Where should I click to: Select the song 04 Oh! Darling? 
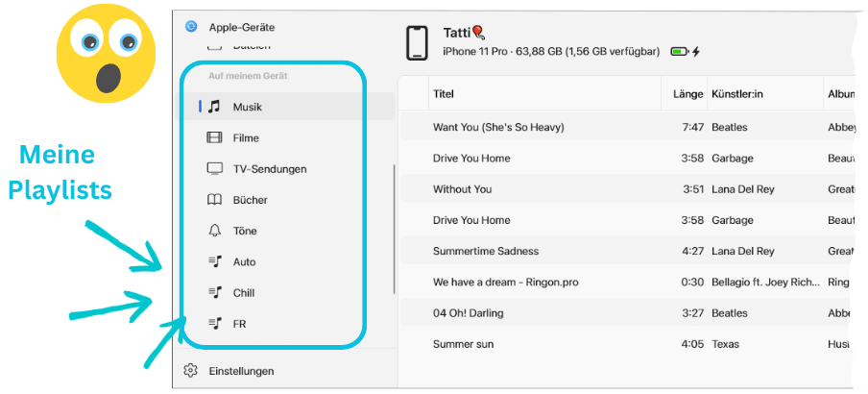tap(469, 313)
